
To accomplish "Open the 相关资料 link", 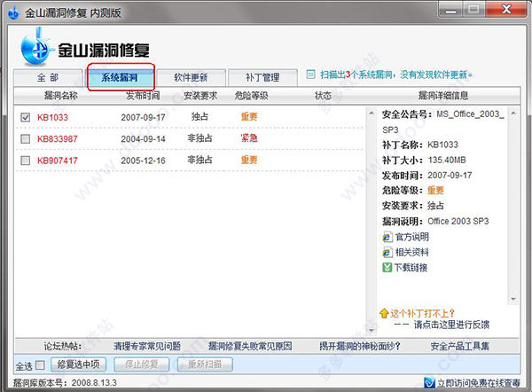I will click(412, 252).
